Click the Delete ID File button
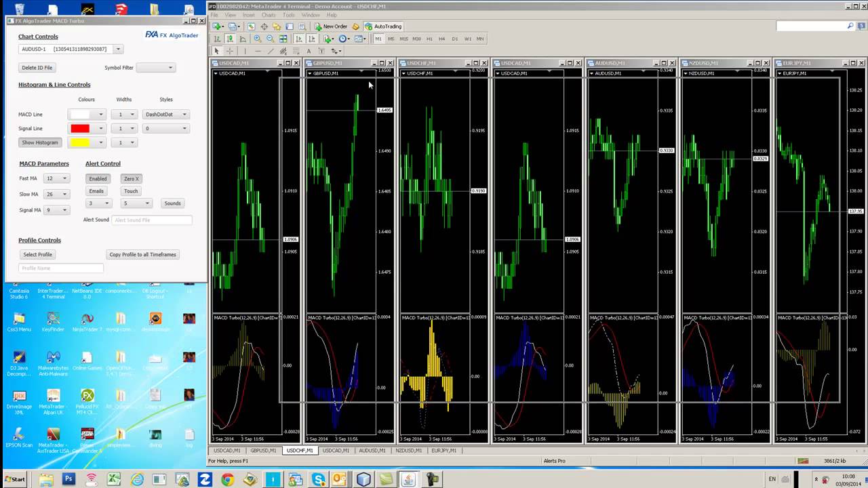 [37, 67]
